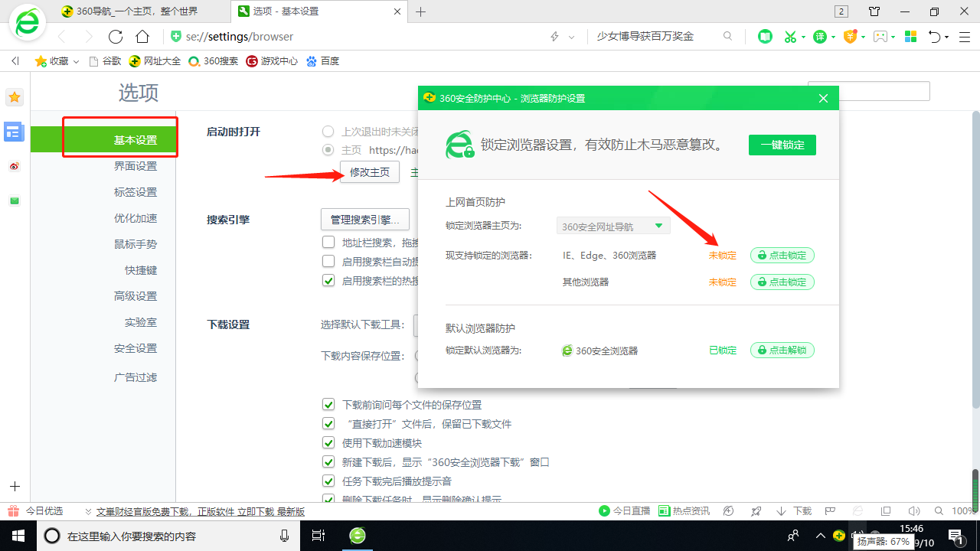Expand the 收藏 favorites dropdown

point(75,60)
